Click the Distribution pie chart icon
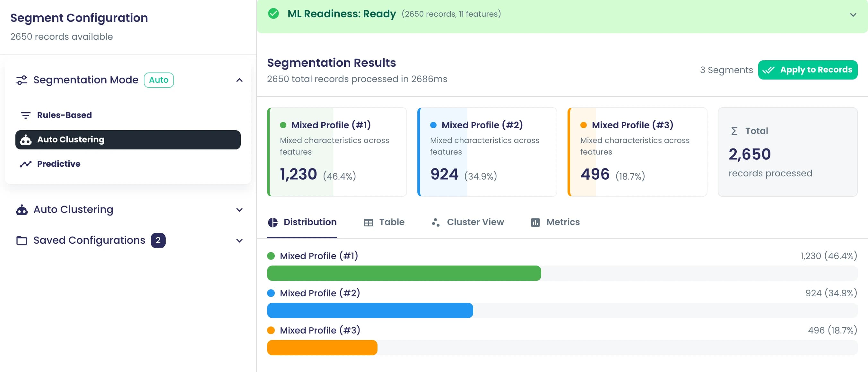The image size is (868, 372). 273,223
